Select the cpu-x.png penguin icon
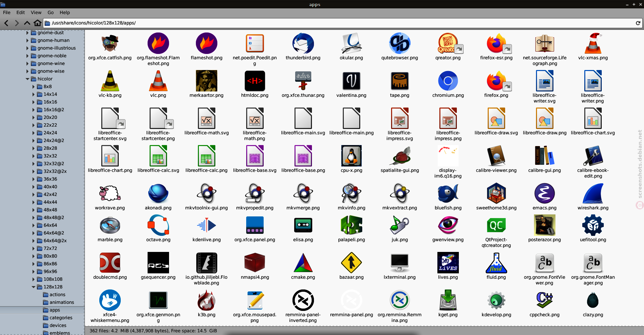Screen dimensions: 644x335 point(351,156)
